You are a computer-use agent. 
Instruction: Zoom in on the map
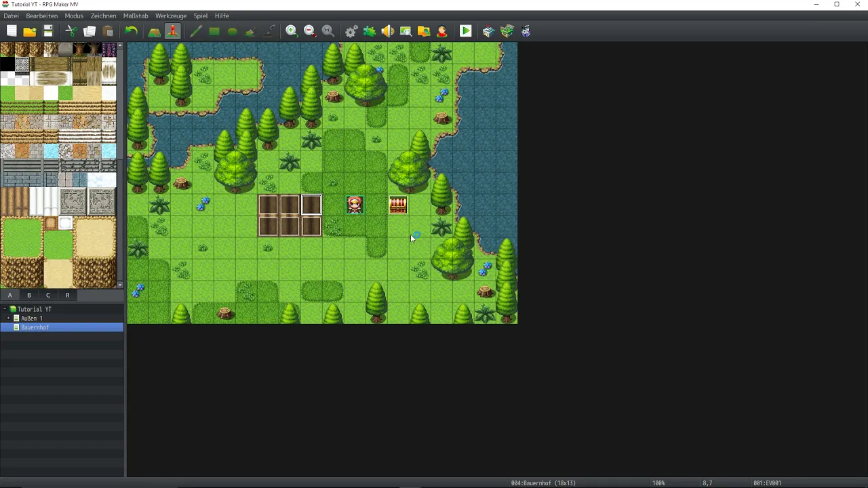coord(292,31)
